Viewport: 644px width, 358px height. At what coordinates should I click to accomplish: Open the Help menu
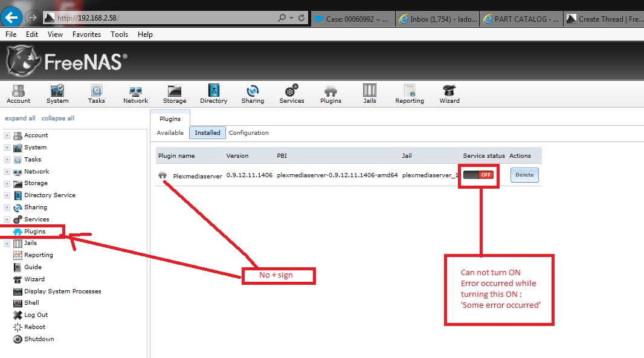pos(145,34)
